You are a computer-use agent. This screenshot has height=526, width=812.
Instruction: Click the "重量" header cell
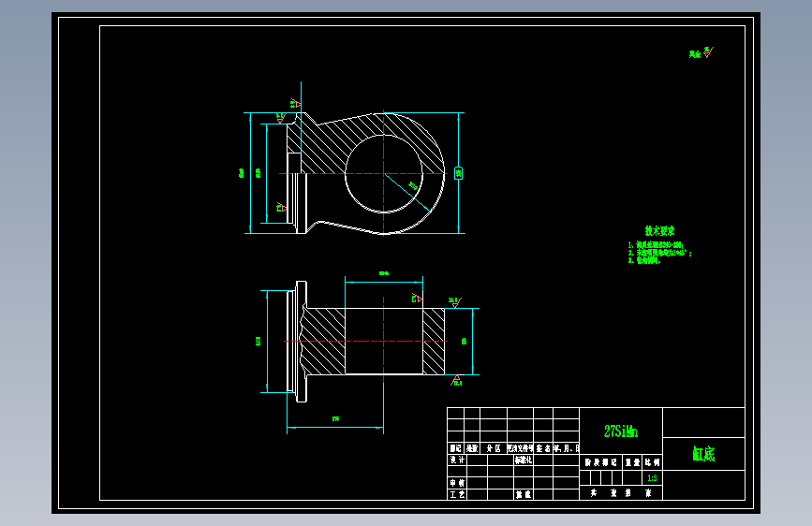[632, 462]
